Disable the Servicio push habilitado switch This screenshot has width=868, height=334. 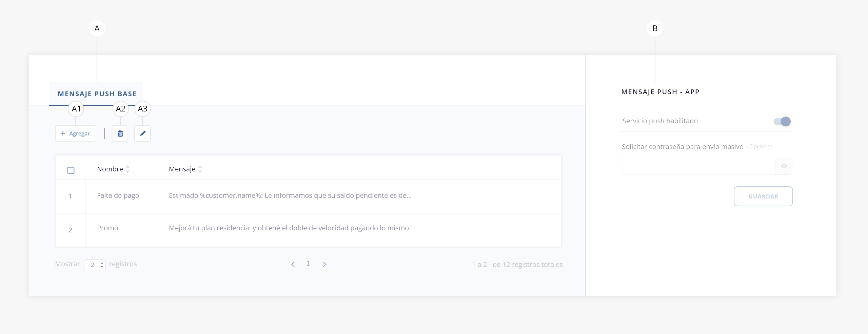click(x=782, y=121)
